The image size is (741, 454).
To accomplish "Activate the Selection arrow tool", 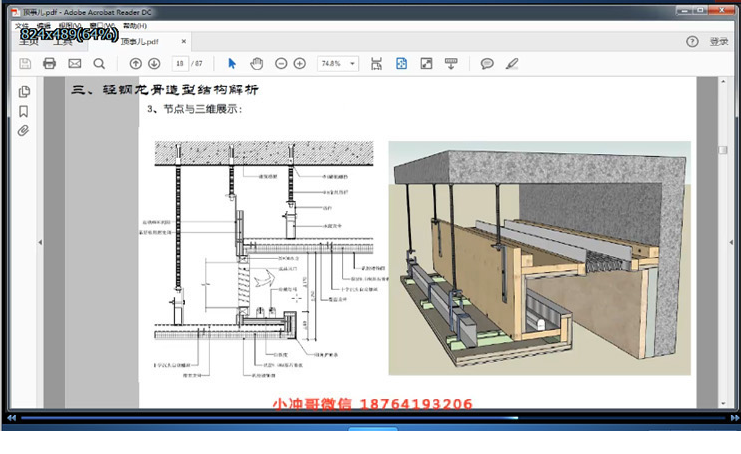I will tap(232, 63).
